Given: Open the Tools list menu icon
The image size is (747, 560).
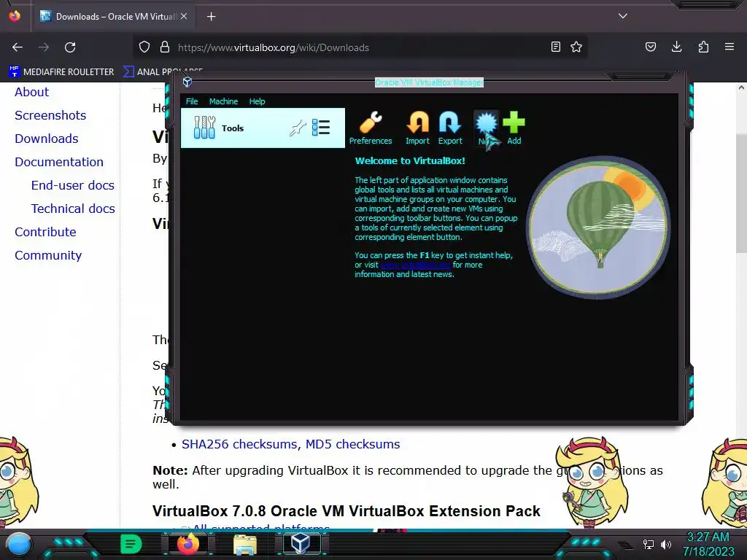Looking at the screenshot, I should (321, 128).
